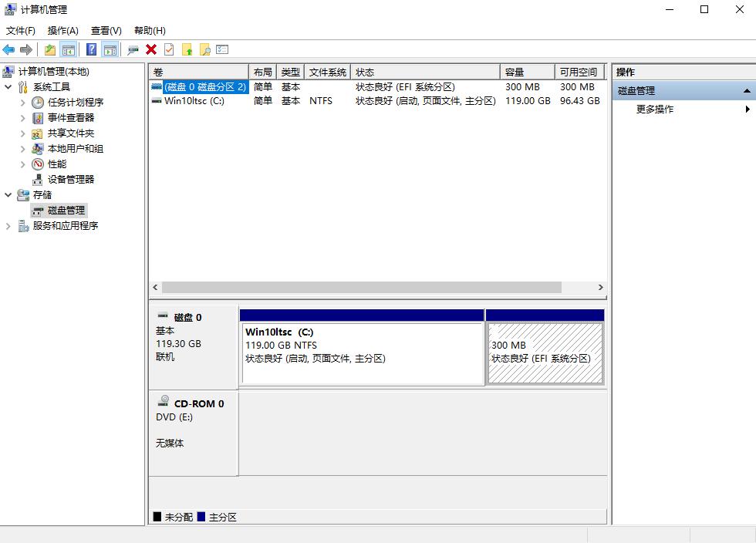The width and height of the screenshot is (756, 543).
Task: Collapse the 磁盘管理 actions panel header
Action: coord(748,90)
